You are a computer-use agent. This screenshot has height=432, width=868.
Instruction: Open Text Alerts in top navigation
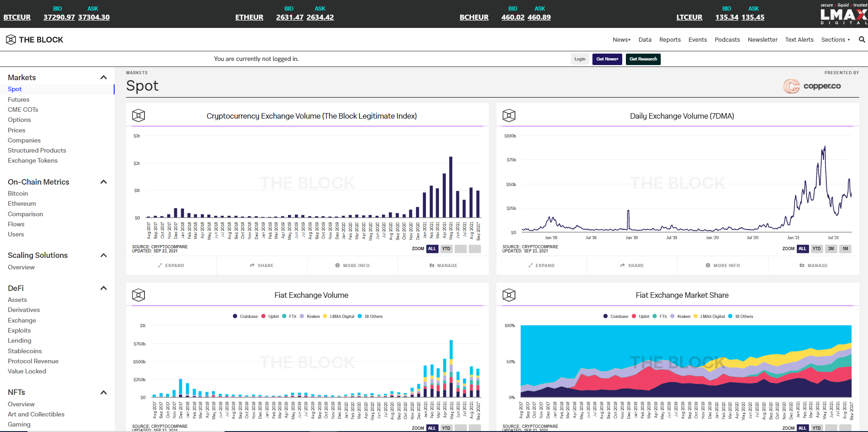coord(799,40)
